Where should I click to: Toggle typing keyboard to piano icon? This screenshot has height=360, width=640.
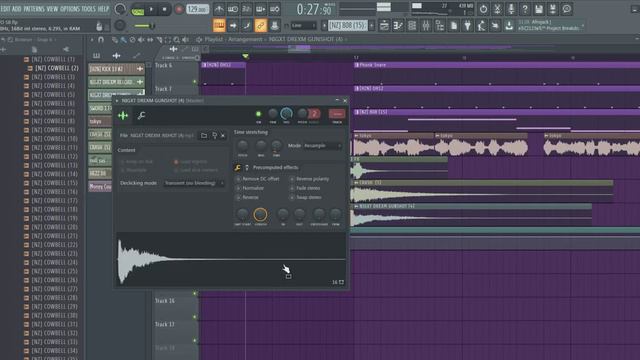click(219, 26)
